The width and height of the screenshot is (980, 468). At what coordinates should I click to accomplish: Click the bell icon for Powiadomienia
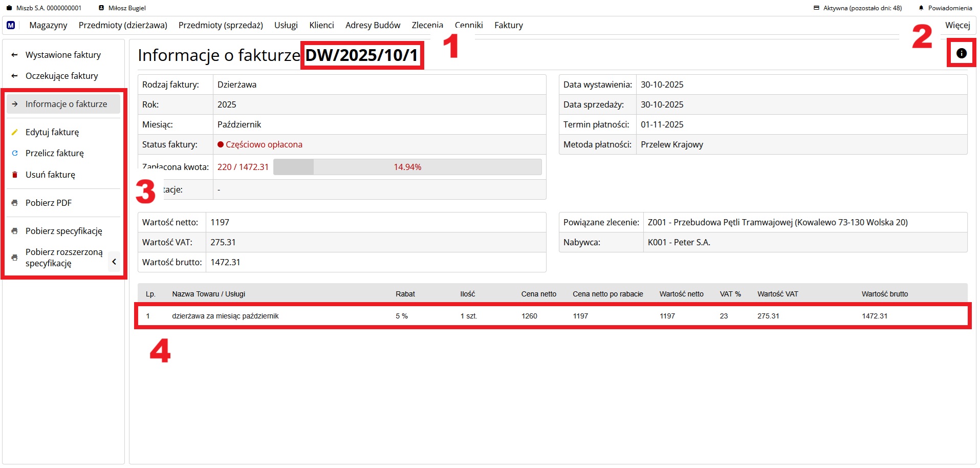pos(921,8)
